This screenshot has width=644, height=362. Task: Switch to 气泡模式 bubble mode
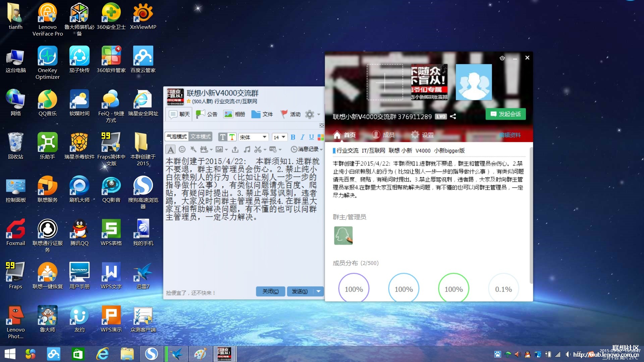(x=177, y=137)
